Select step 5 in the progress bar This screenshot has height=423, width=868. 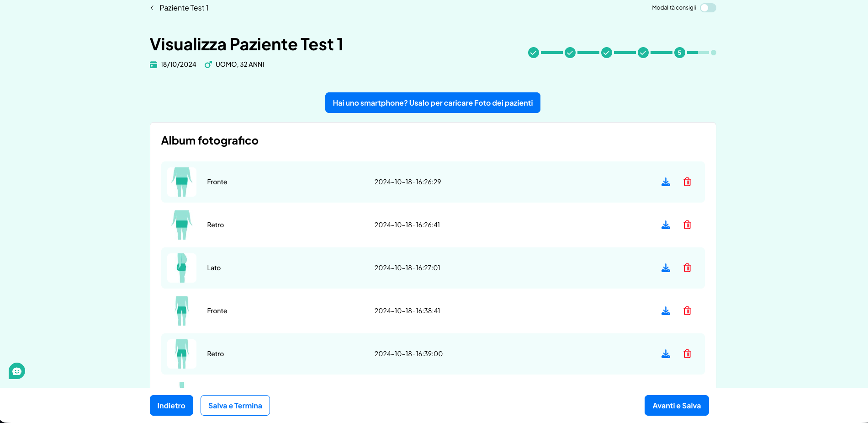[679, 53]
